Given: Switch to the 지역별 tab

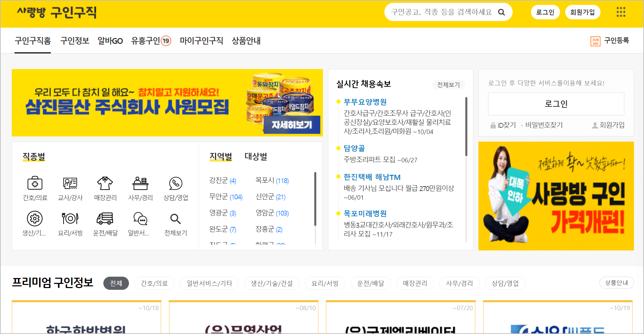Looking at the screenshot, I should [x=221, y=156].
